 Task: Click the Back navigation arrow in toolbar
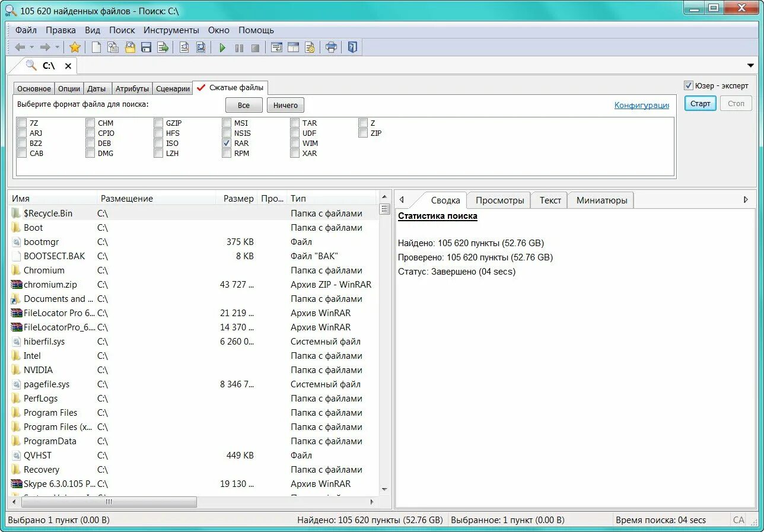[20, 47]
